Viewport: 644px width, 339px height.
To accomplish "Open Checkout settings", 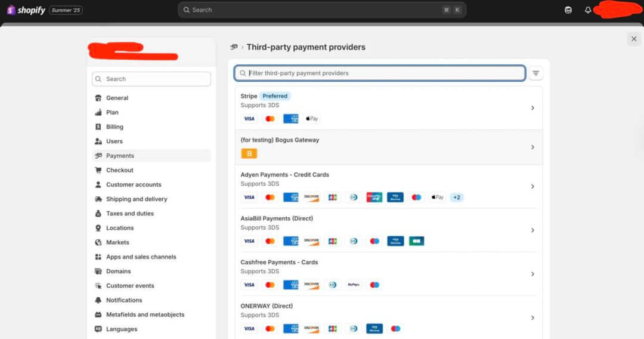I will click(x=151, y=170).
